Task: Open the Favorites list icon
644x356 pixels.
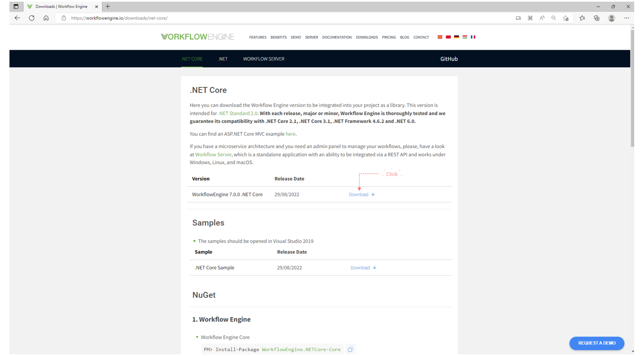Action: 582,18
